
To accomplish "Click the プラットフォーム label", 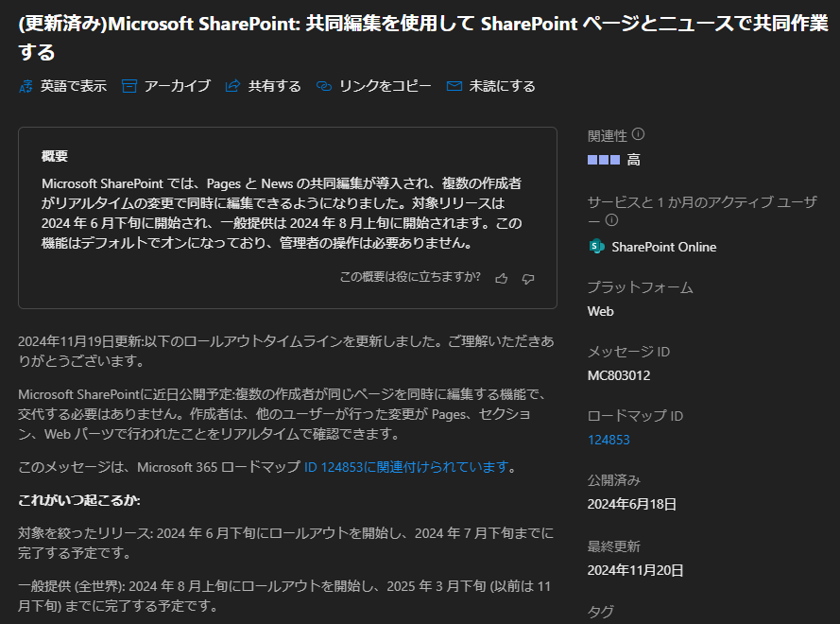I will (x=641, y=287).
